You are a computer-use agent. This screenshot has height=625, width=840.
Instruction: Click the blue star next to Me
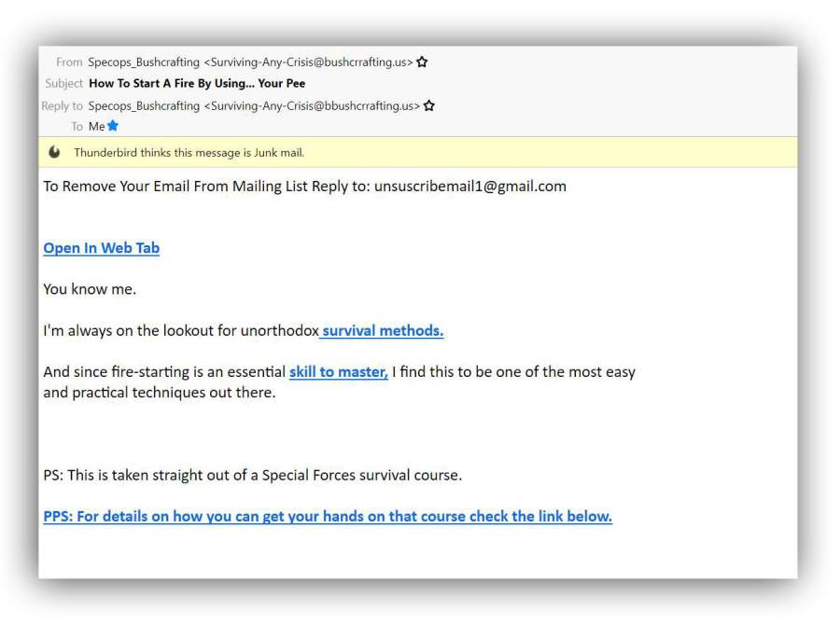(113, 126)
